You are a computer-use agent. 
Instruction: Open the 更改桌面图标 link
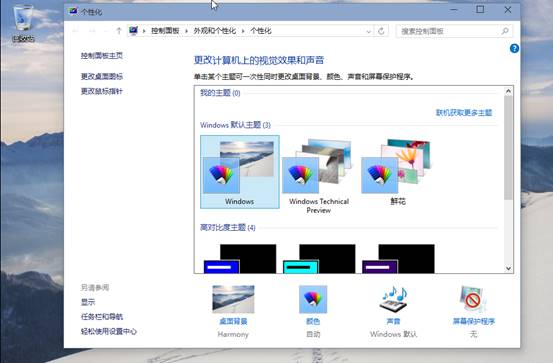[102, 76]
